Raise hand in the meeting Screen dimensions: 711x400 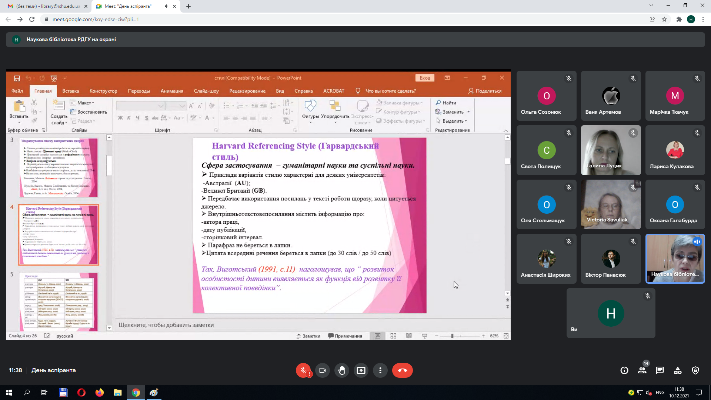click(x=343, y=369)
